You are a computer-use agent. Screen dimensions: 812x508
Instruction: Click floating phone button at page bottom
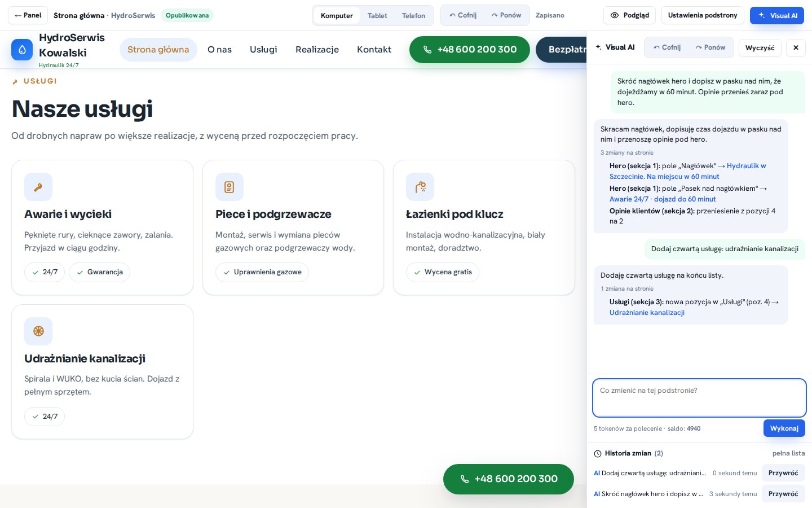tap(509, 479)
